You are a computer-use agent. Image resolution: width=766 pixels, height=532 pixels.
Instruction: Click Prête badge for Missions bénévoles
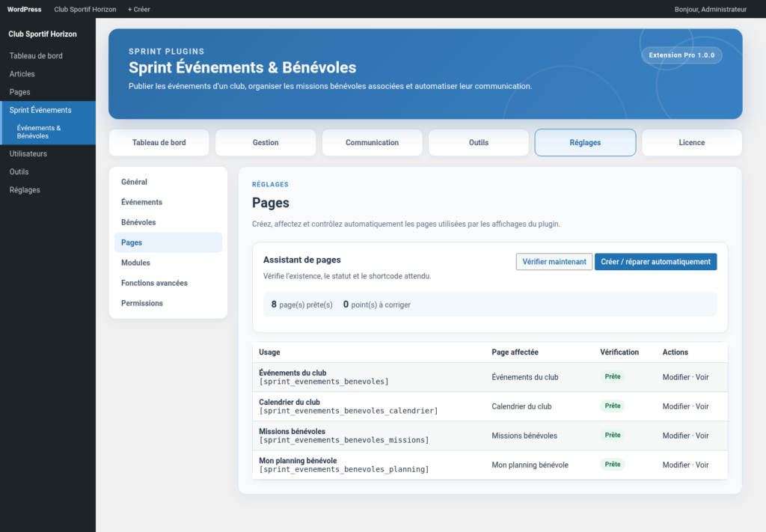[x=613, y=435]
